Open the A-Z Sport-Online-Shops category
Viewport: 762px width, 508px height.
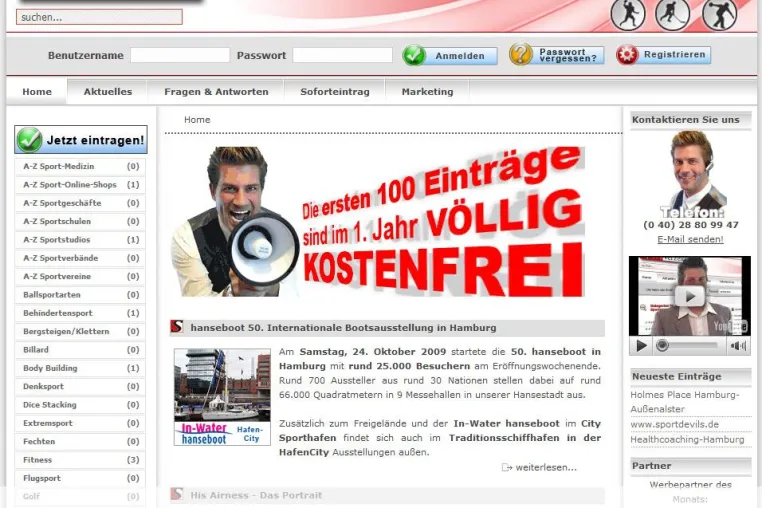(x=80, y=185)
